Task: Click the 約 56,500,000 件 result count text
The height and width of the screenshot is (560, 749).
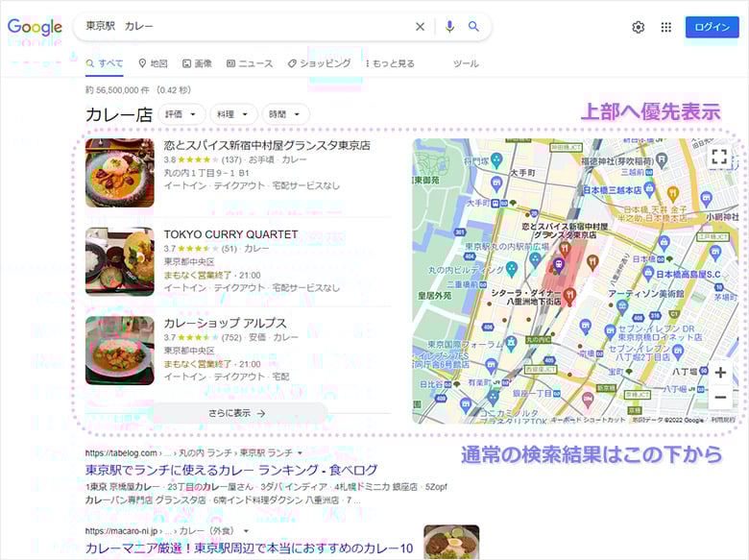Action: pyautogui.click(x=117, y=90)
